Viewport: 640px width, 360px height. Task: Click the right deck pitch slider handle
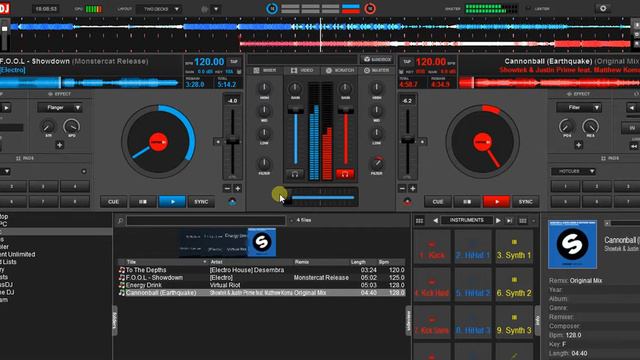point(407,140)
